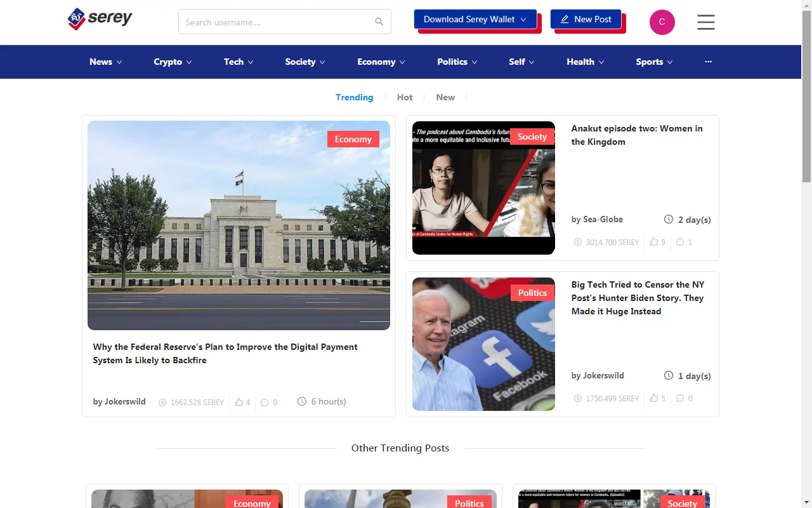Click comment icon on Anakut post

[x=680, y=242]
